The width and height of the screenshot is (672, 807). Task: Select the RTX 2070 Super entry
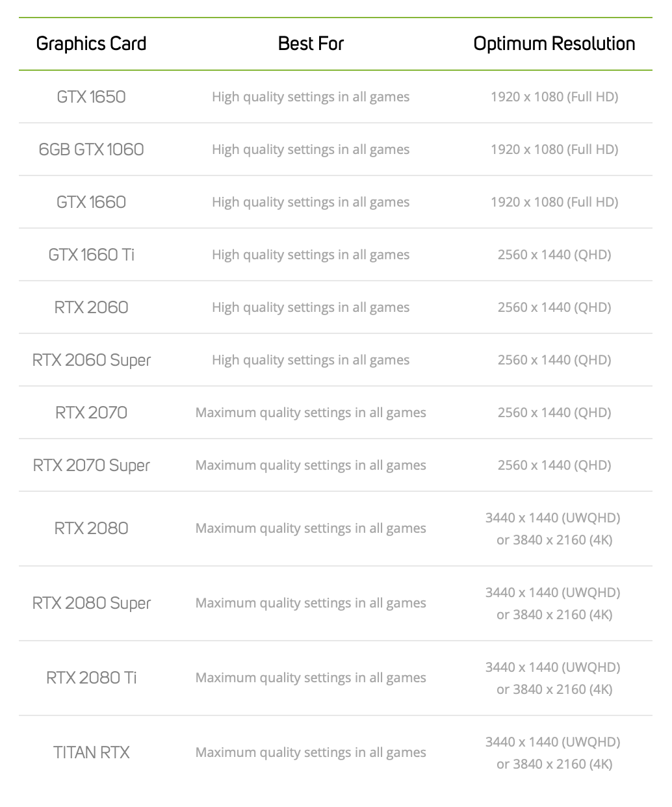coord(91,465)
